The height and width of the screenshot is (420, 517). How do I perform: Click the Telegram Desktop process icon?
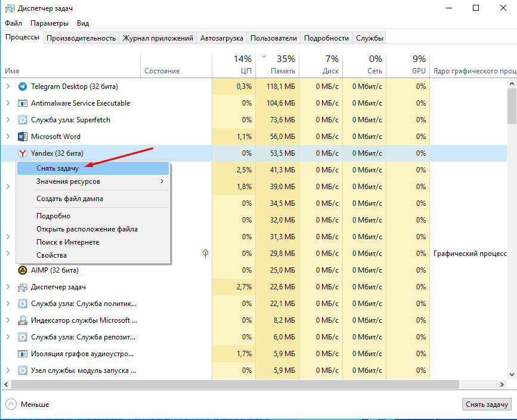(x=23, y=87)
